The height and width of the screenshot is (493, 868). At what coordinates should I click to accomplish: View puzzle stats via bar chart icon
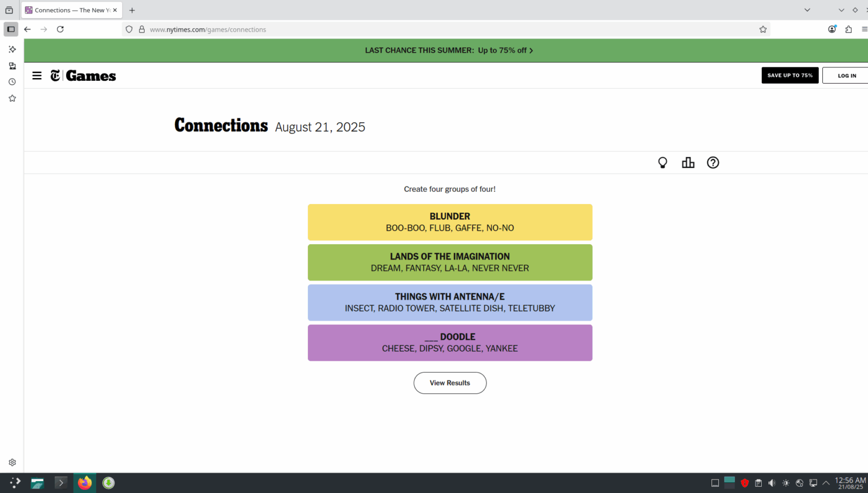pos(688,162)
